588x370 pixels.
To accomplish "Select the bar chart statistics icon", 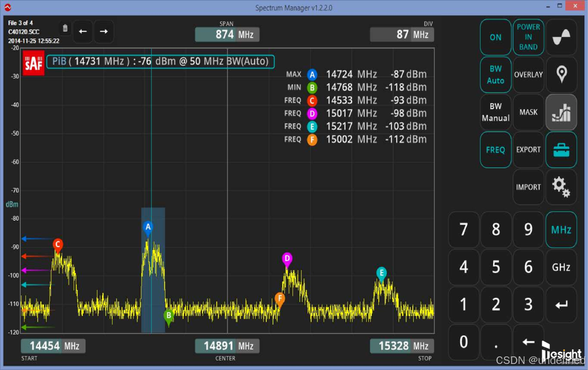I will 561,112.
